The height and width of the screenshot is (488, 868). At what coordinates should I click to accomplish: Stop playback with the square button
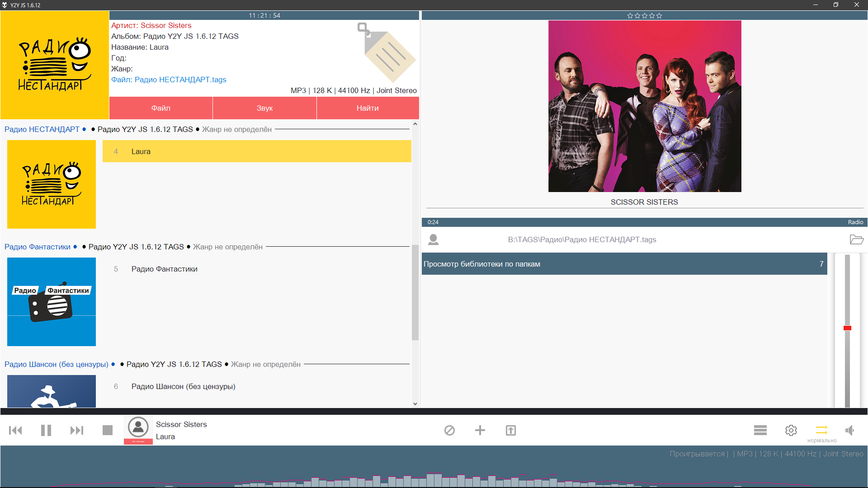108,430
